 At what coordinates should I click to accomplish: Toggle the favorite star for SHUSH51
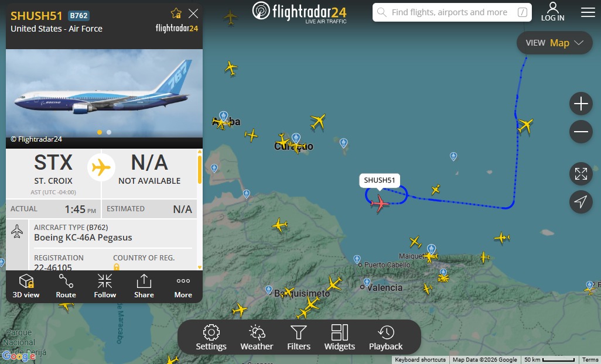coord(176,13)
